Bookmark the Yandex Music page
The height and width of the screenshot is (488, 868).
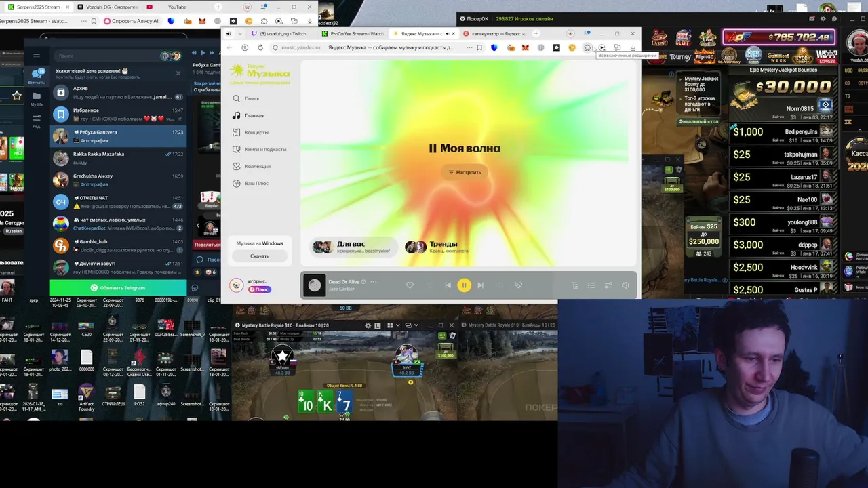click(479, 47)
